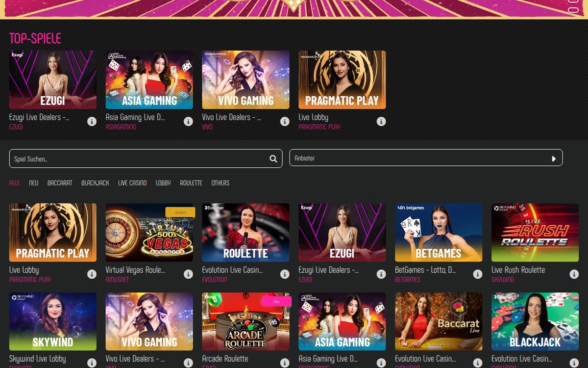The width and height of the screenshot is (588, 368).
Task: Show info for BetGames Lotto card
Action: coord(478,274)
